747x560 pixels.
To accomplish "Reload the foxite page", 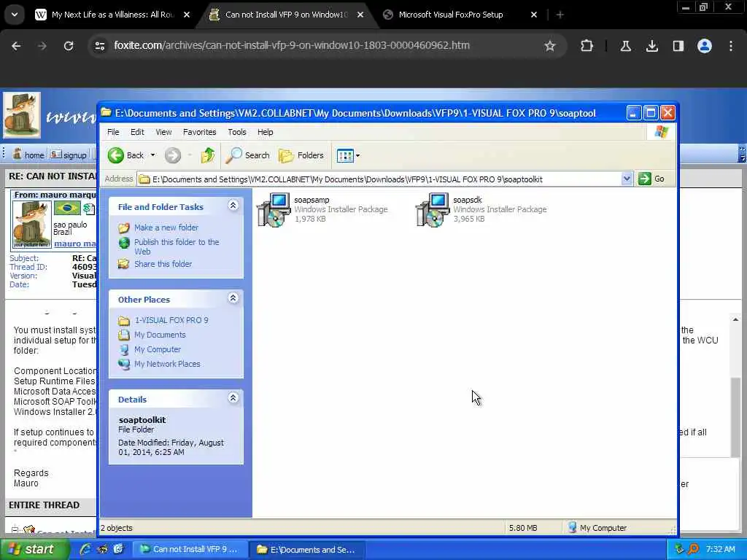I will pyautogui.click(x=69, y=46).
